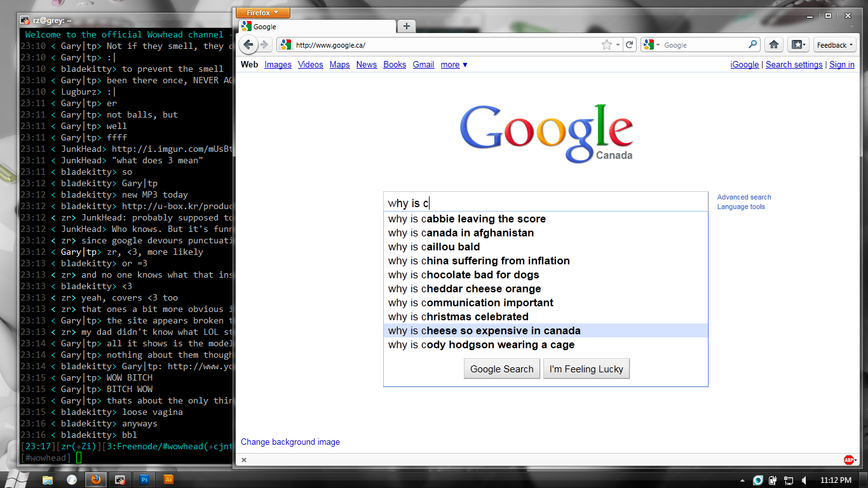Open the Firefox application menu
868x488 pixels.
coord(262,13)
